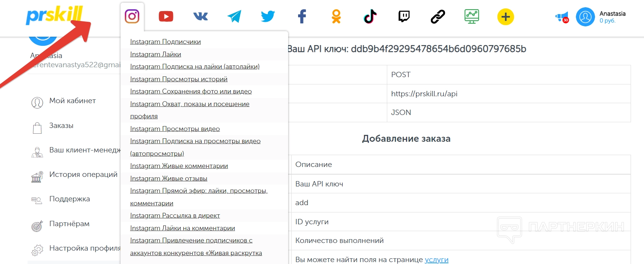Click the JSON table cell

click(x=509, y=112)
